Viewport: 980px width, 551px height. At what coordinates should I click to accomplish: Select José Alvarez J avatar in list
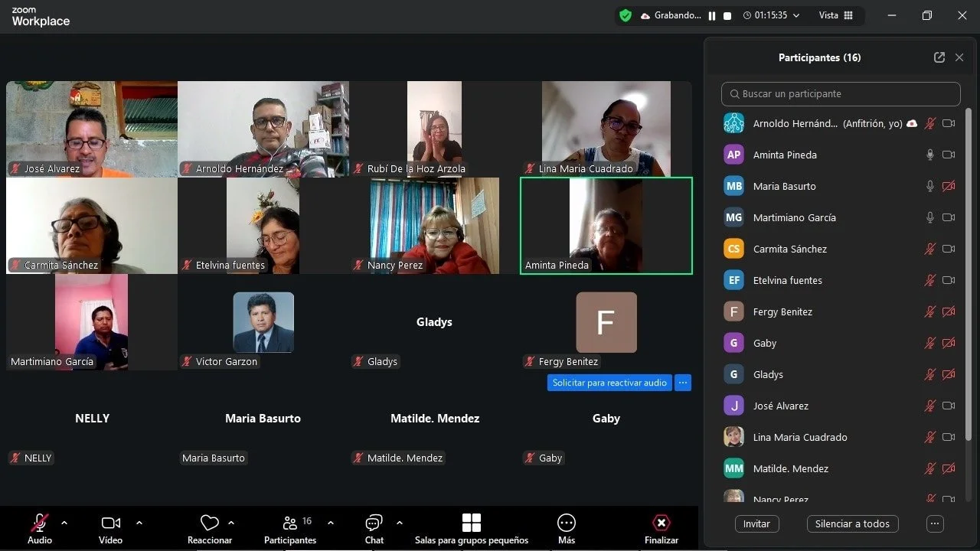(733, 406)
